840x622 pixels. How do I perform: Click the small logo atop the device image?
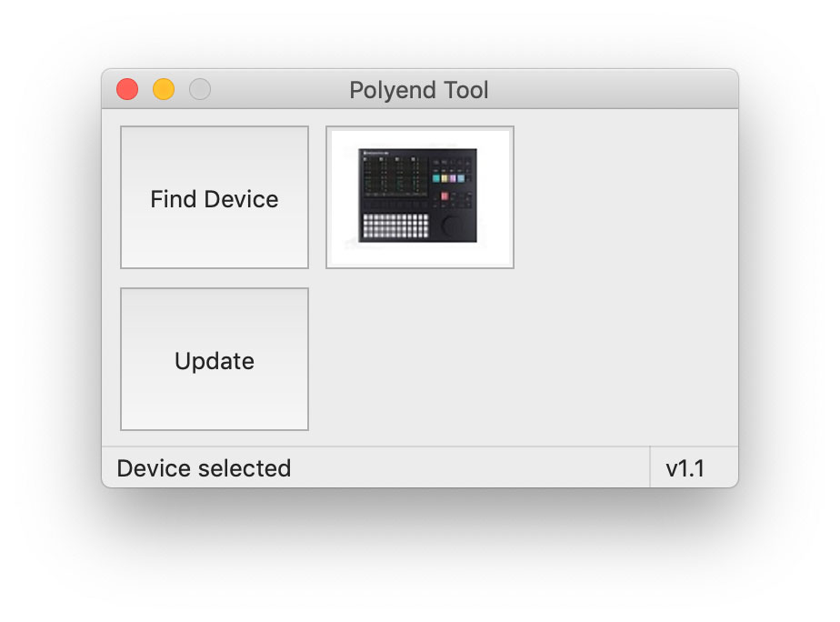(x=375, y=153)
